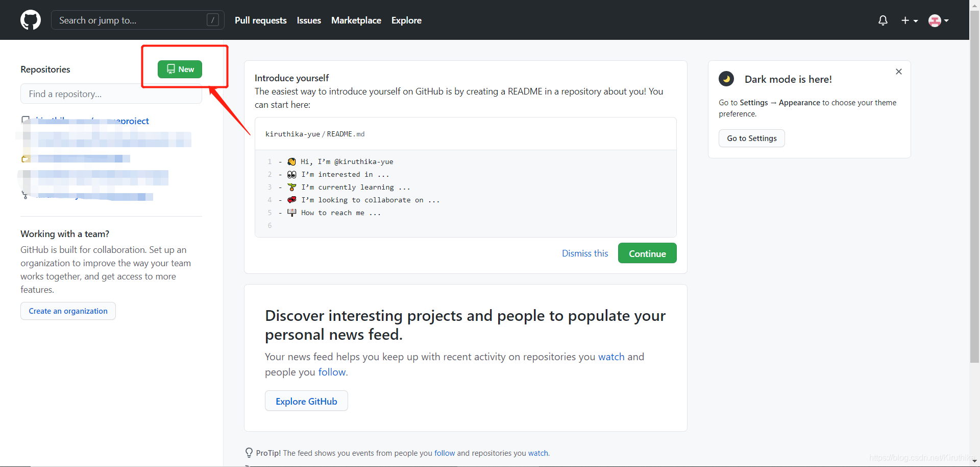Click the slash shortcut key icon in search
Screen dimensions: 980x467
coord(213,20)
